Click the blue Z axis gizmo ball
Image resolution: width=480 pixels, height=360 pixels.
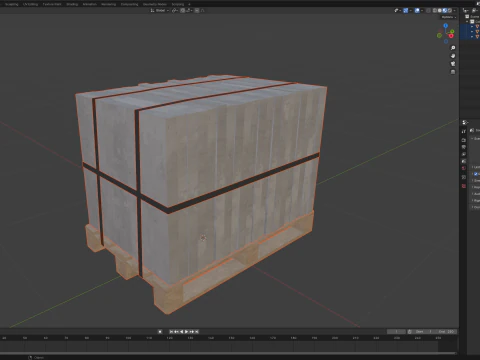click(x=446, y=26)
